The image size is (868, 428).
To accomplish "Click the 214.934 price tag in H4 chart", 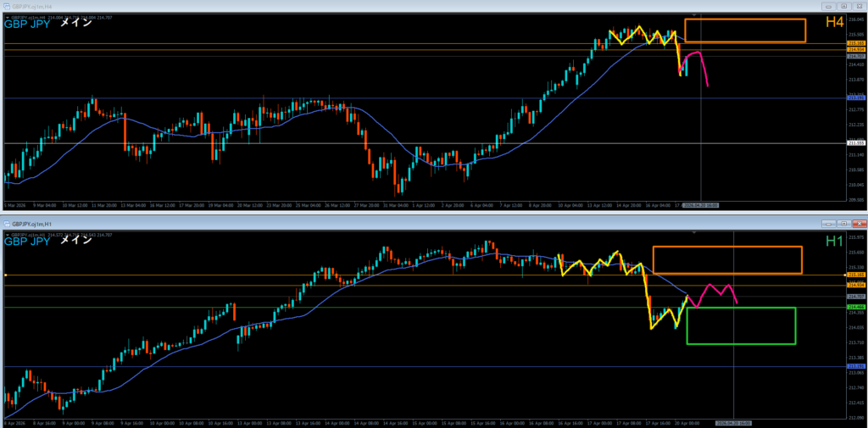I will 856,49.
